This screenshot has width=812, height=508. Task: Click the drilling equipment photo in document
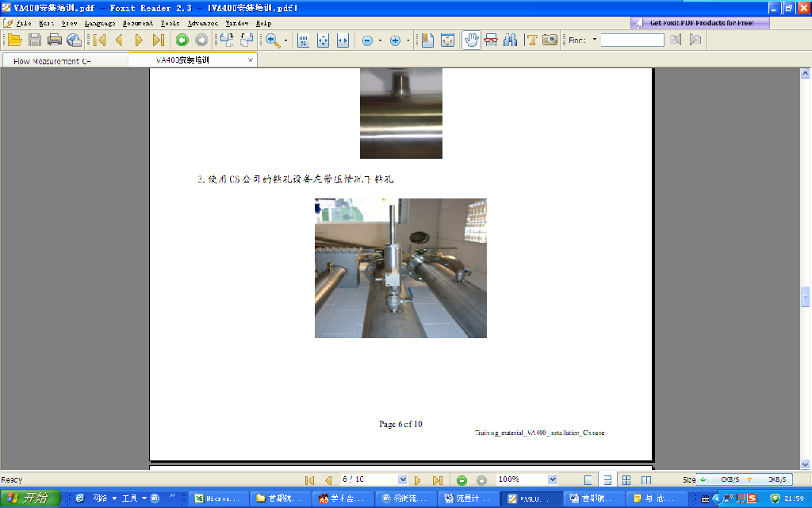click(x=400, y=268)
